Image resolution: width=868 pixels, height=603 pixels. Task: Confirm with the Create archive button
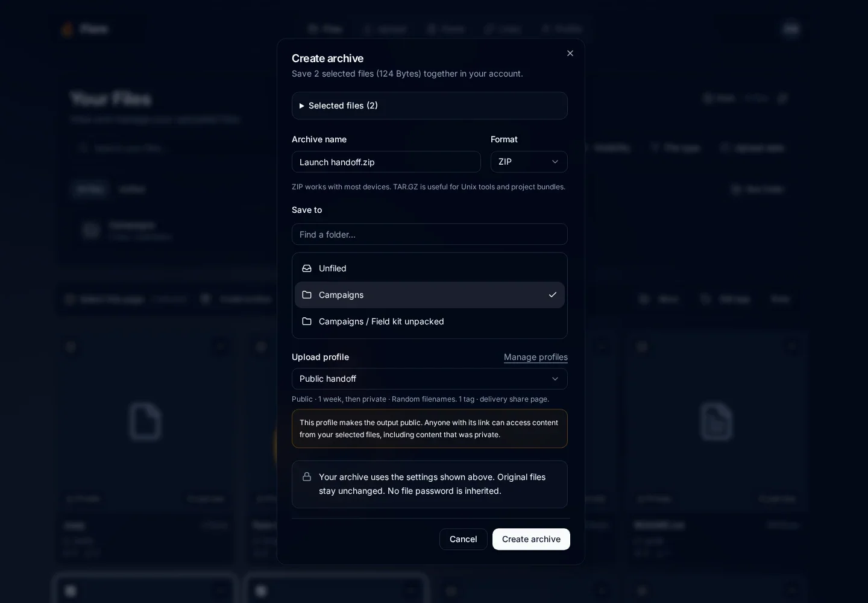click(531, 539)
